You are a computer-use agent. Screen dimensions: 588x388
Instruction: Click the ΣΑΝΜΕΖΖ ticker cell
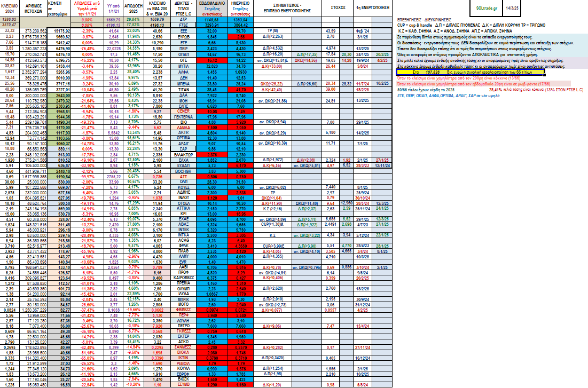[184, 347]
